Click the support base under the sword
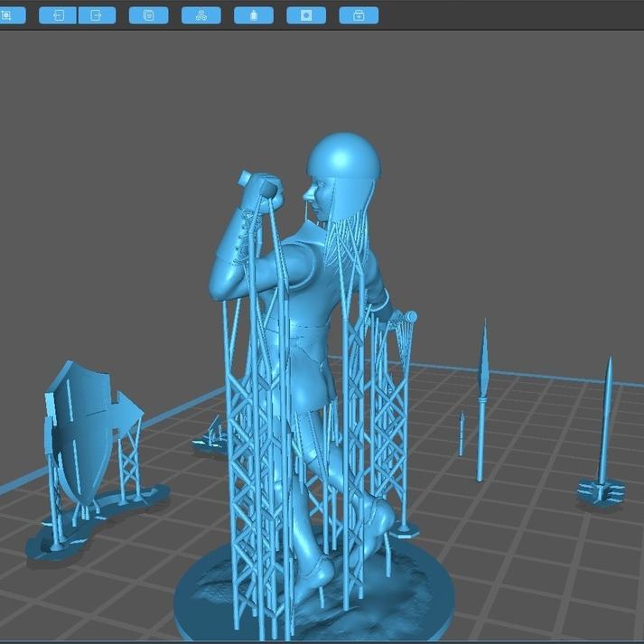The height and width of the screenshot is (644, 644). (602, 492)
